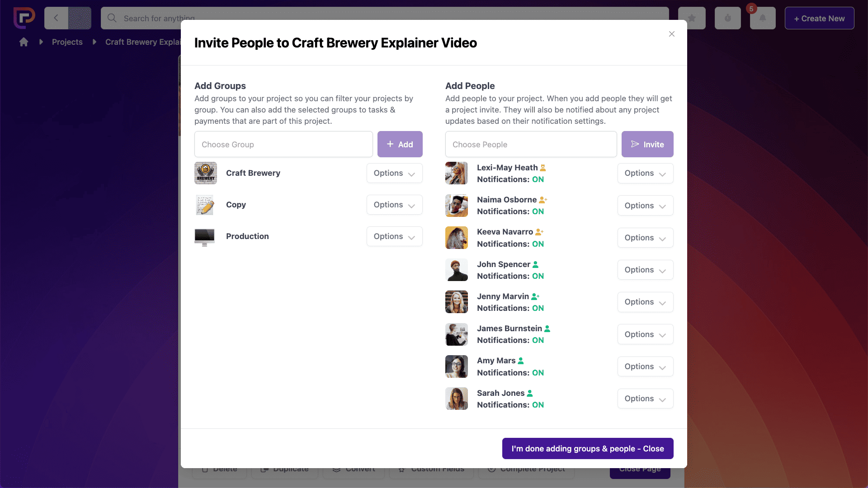The image size is (868, 488).
Task: Click I'm done adding groups & people
Action: tap(587, 448)
